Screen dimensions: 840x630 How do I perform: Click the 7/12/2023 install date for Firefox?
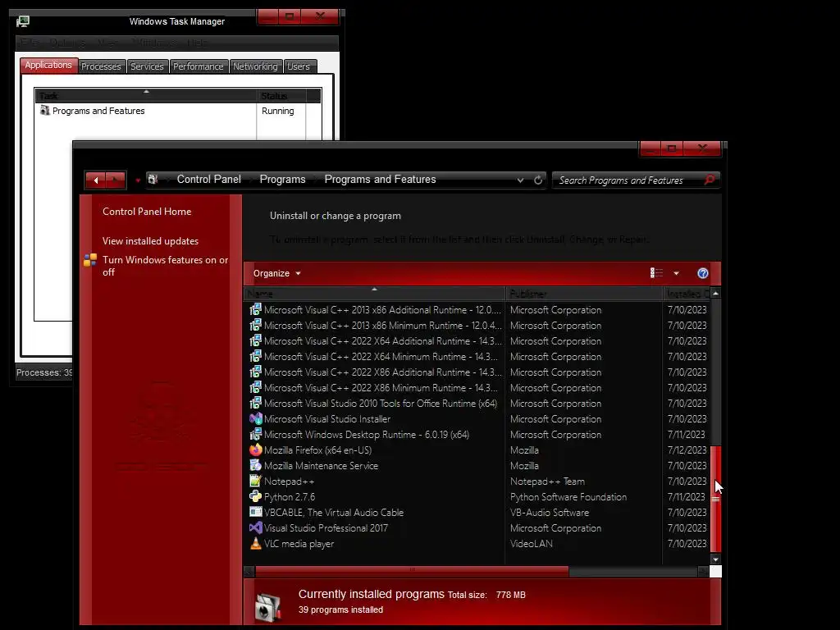pos(687,450)
